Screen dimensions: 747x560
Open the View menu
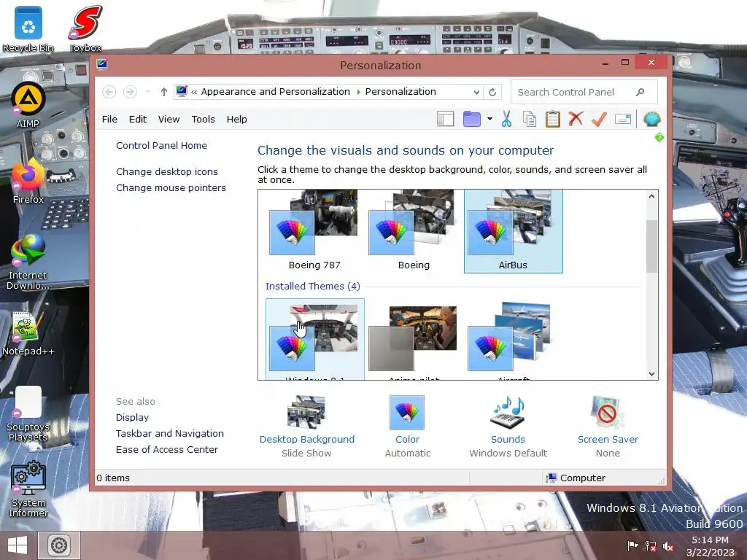pyautogui.click(x=169, y=119)
